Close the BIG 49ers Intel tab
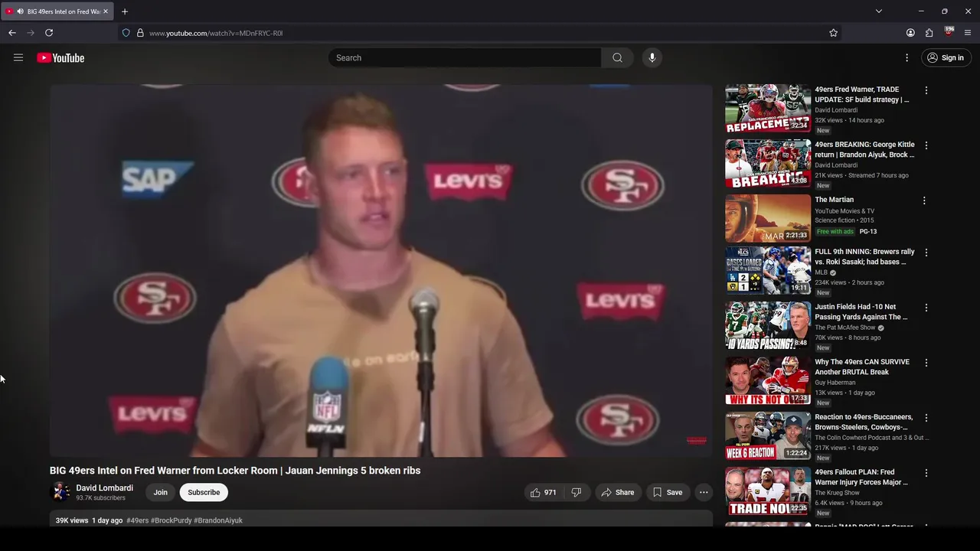Viewport: 980px width, 551px height. (x=106, y=11)
